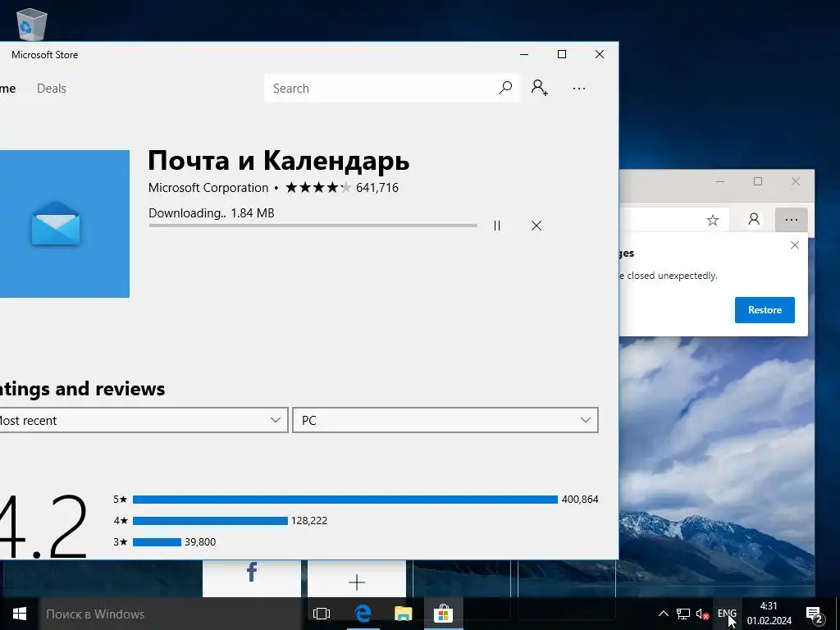Screen dimensions: 840x630
Task: Show hidden system tray icons
Action: tap(663, 614)
